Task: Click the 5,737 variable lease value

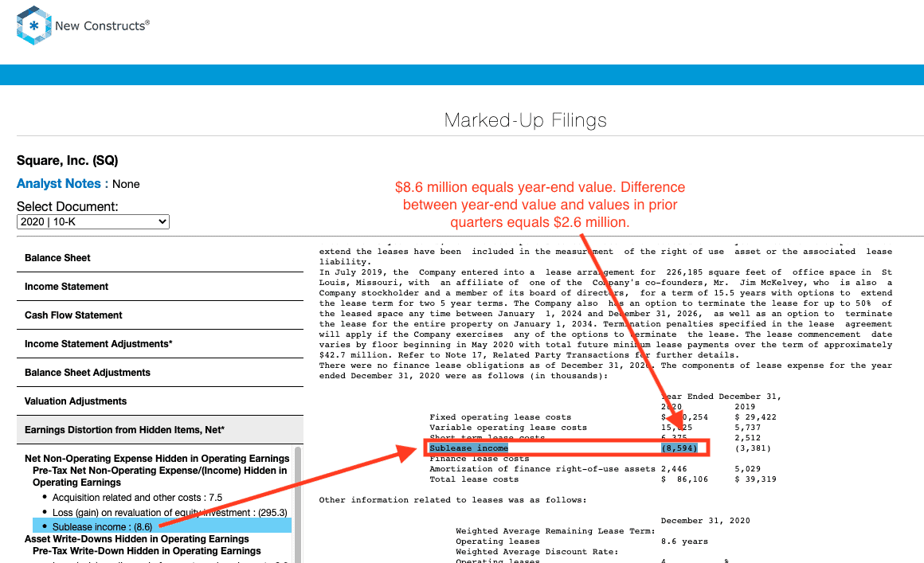Action: coord(747,428)
